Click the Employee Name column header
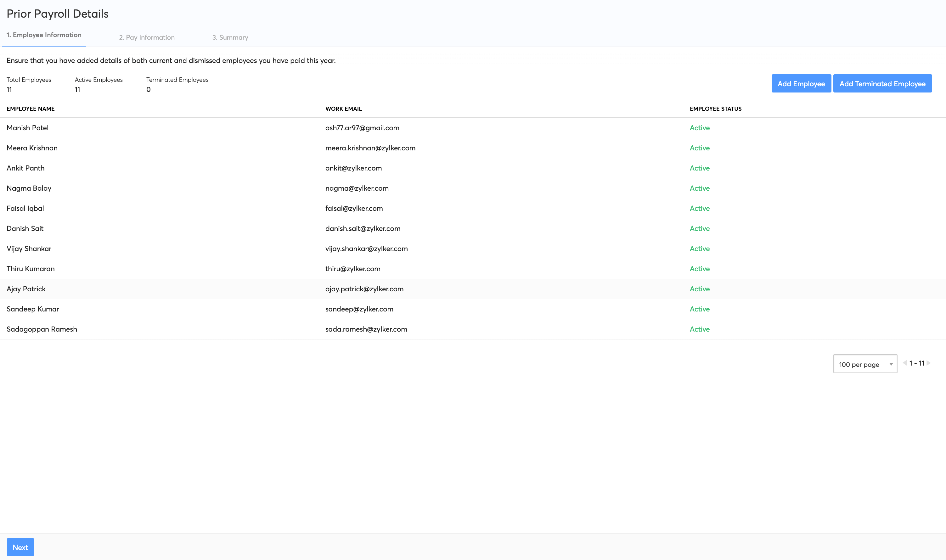The image size is (946, 560). (31, 109)
